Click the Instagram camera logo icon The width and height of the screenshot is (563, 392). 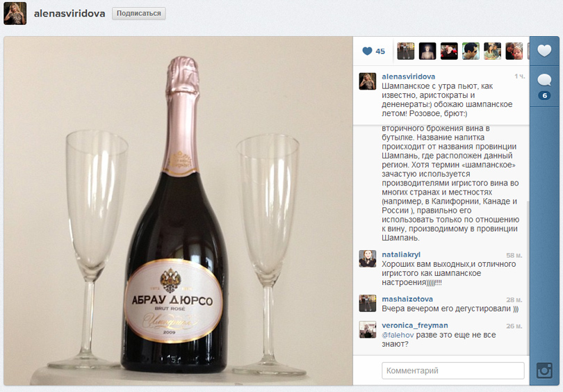[544, 370]
